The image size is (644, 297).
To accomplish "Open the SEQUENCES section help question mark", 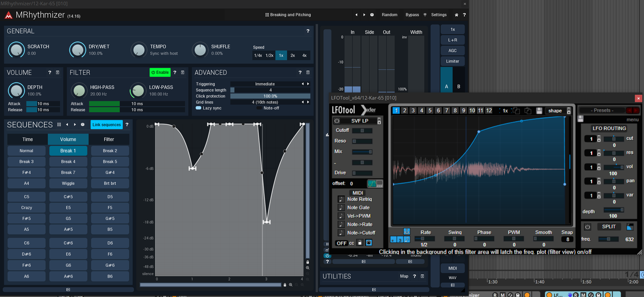I will coord(126,125).
